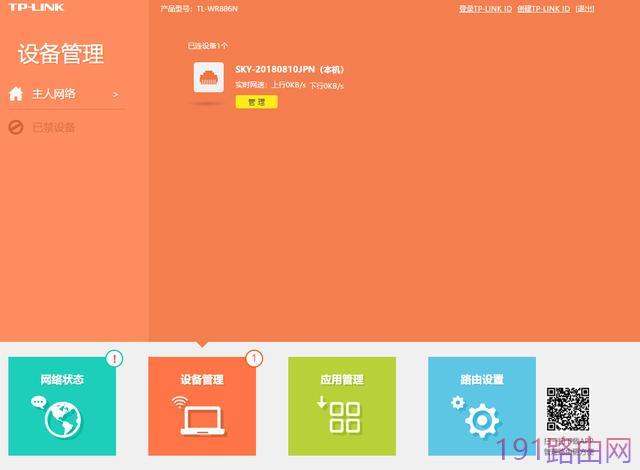Click the grid icon in 应用管理 tile
This screenshot has height=470, width=640.
click(x=340, y=414)
